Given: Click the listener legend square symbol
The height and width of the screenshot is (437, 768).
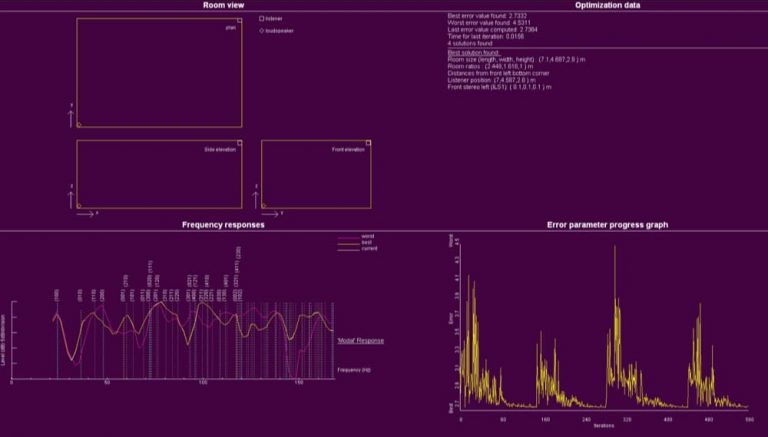Looking at the screenshot, I should [x=262, y=19].
